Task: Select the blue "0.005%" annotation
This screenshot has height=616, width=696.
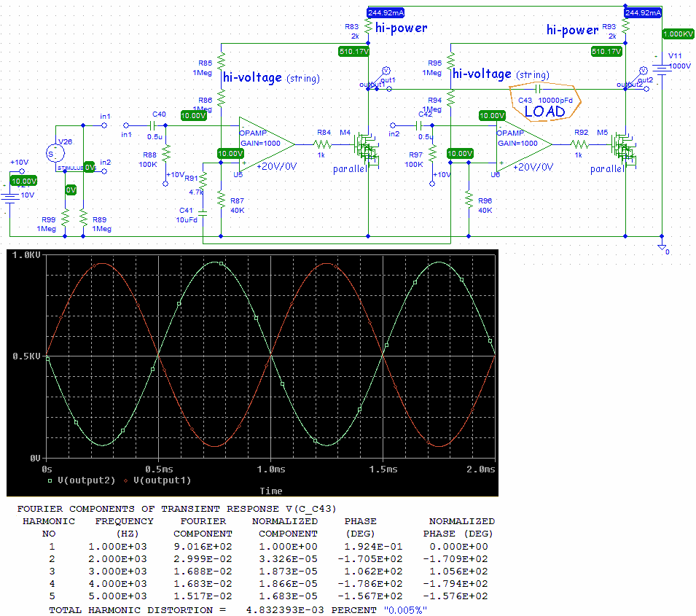Action: pyautogui.click(x=405, y=610)
